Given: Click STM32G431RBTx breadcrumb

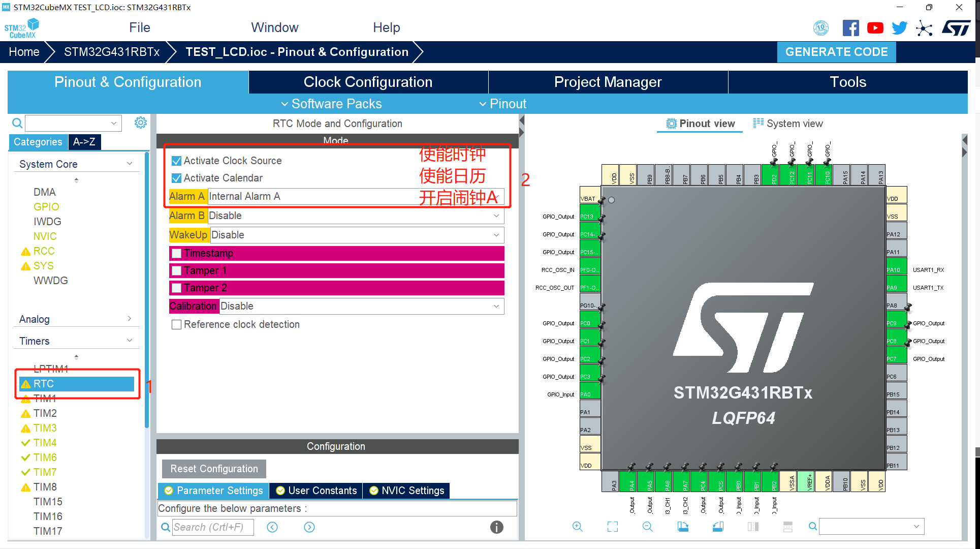Looking at the screenshot, I should [x=112, y=52].
